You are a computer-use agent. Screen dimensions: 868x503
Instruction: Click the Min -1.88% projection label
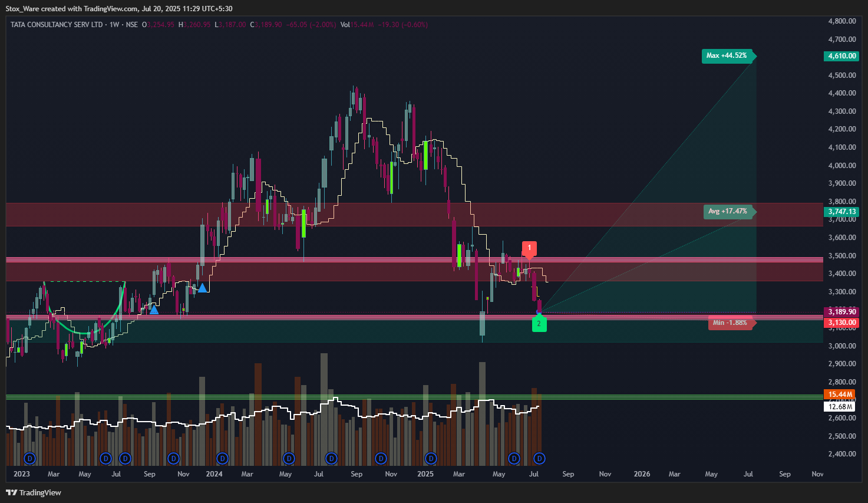point(731,323)
